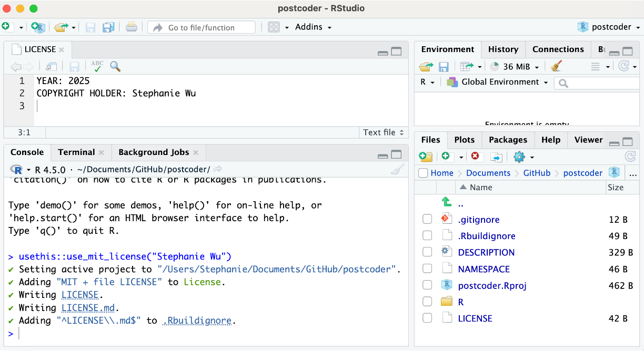Viewport: 644px width, 351px height.
Task: Switch to the History tab
Action: click(x=503, y=49)
